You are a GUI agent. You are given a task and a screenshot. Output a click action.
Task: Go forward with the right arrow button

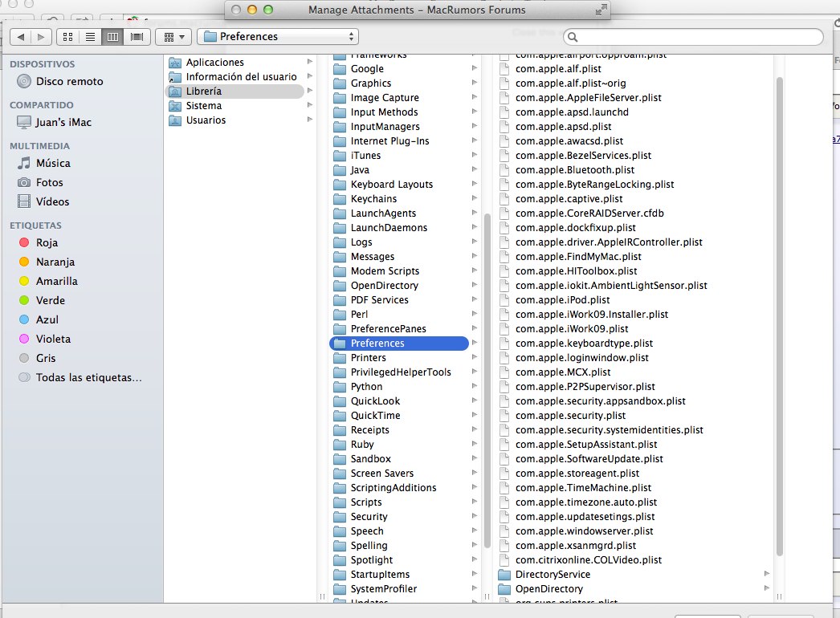pos(41,37)
